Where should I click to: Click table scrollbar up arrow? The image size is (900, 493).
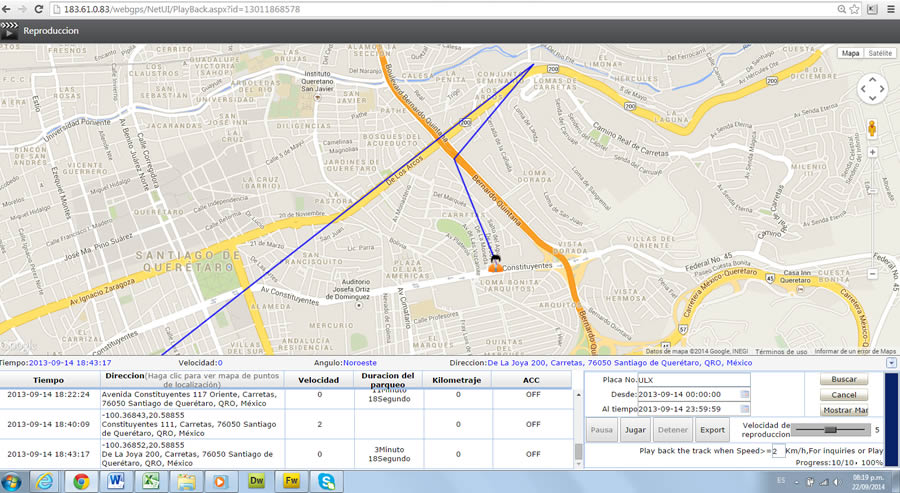click(x=578, y=395)
